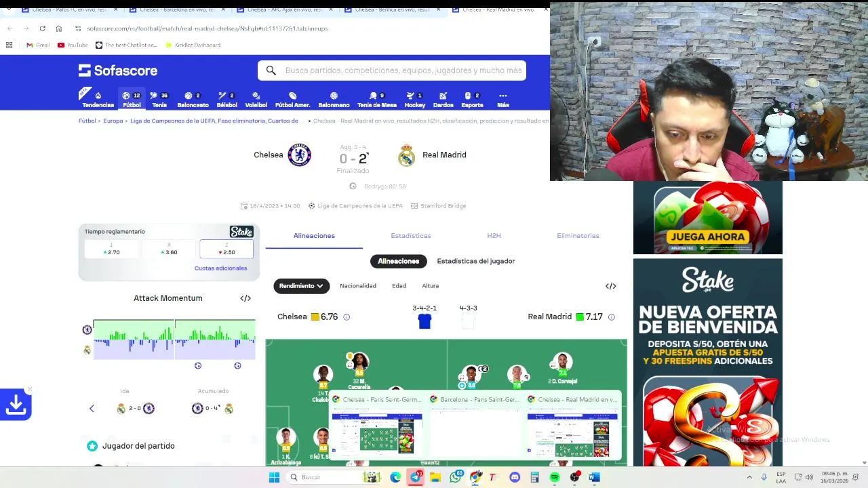This screenshot has height=488, width=868.
Task: Click the Chelsea crest in the scoreboard
Action: click(x=299, y=155)
